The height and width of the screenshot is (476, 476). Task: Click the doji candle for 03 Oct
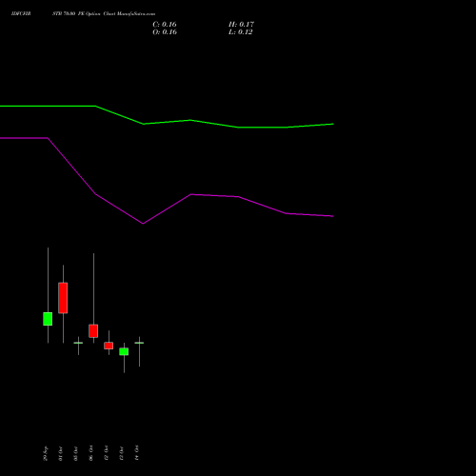click(78, 343)
